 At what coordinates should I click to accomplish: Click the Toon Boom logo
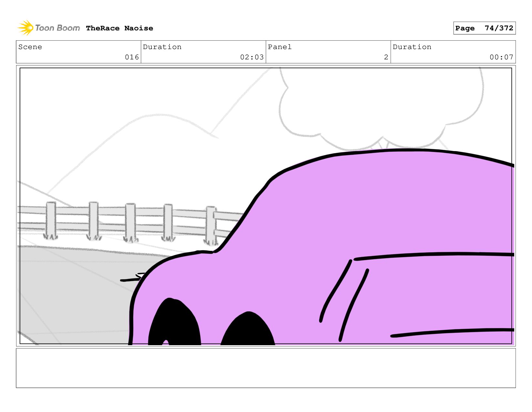click(x=48, y=28)
